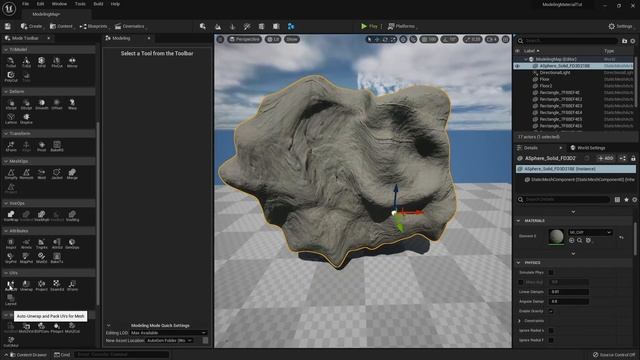Collapse the TriModel section

click(6, 49)
